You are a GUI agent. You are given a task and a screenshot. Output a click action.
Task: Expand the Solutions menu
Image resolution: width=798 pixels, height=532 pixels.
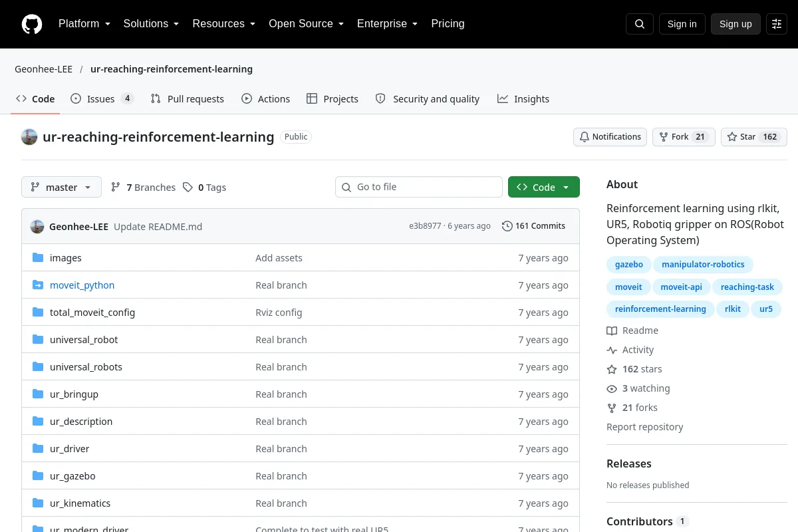[152, 24]
